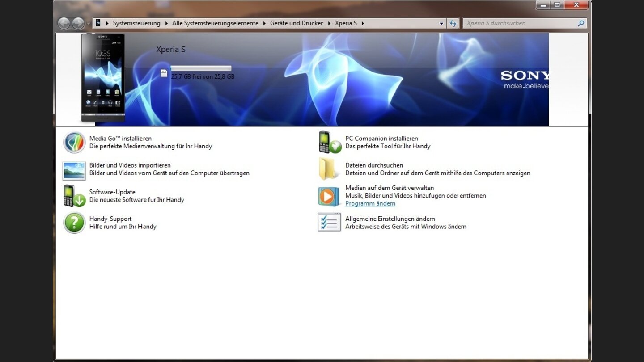
Task: Expand the arrow after Systemsteuerung breadcrumb
Action: 166,23
